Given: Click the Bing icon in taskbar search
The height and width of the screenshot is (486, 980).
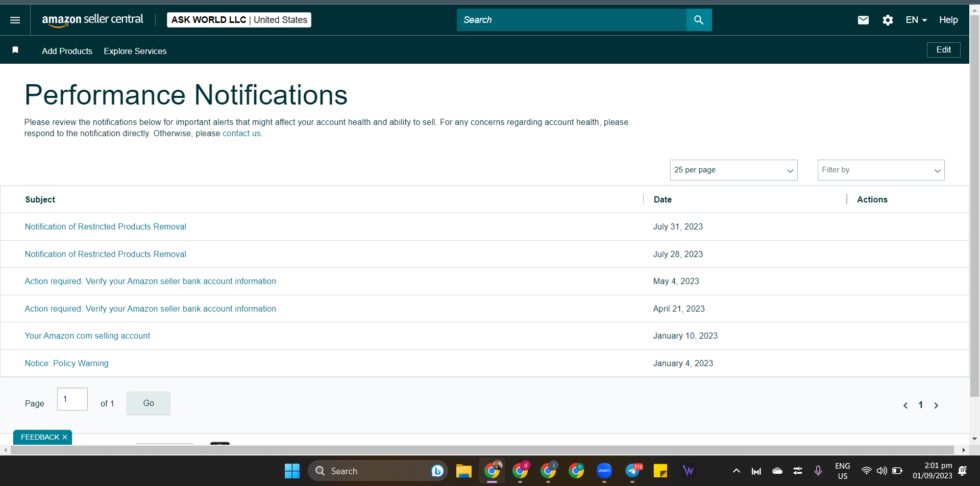Looking at the screenshot, I should click(x=437, y=471).
